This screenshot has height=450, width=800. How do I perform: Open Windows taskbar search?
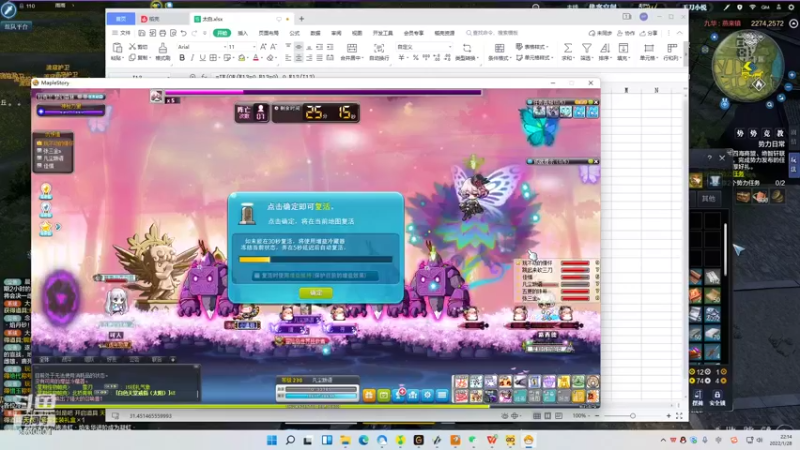[290, 440]
